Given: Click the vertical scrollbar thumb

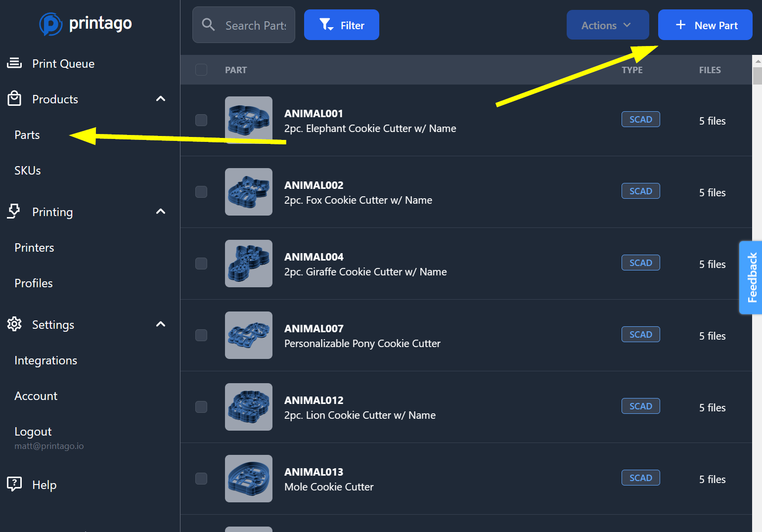Looking at the screenshot, I should click(x=757, y=76).
